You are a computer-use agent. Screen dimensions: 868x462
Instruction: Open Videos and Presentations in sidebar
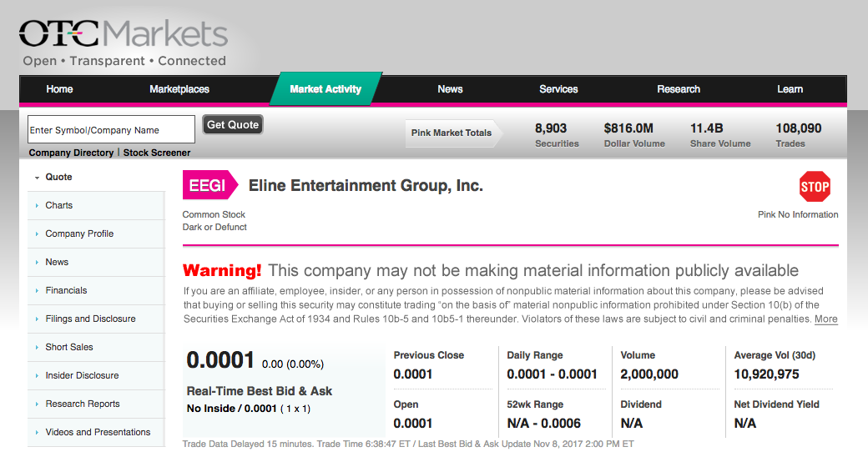[96, 432]
